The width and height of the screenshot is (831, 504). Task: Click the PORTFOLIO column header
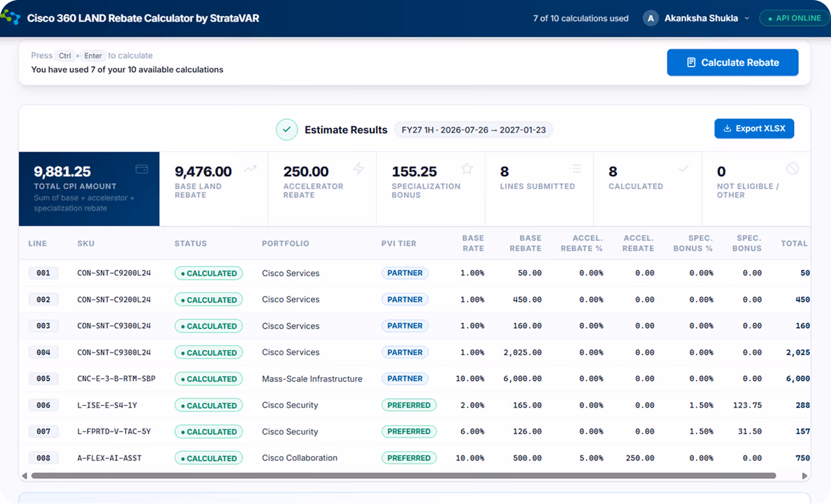click(x=285, y=243)
